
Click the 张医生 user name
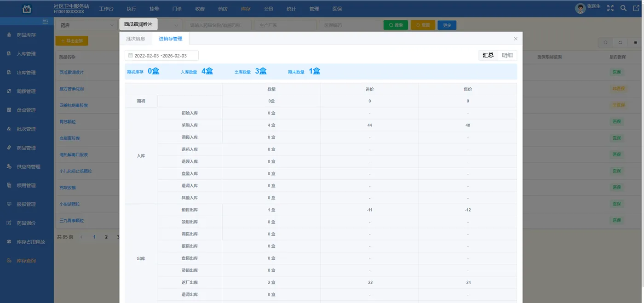click(594, 6)
